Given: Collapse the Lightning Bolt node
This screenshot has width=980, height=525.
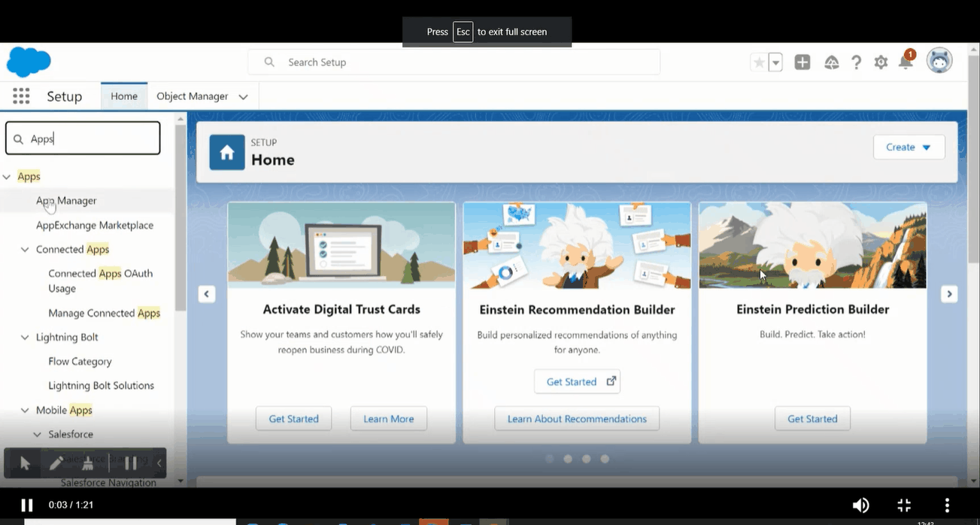Looking at the screenshot, I should click(x=25, y=338).
